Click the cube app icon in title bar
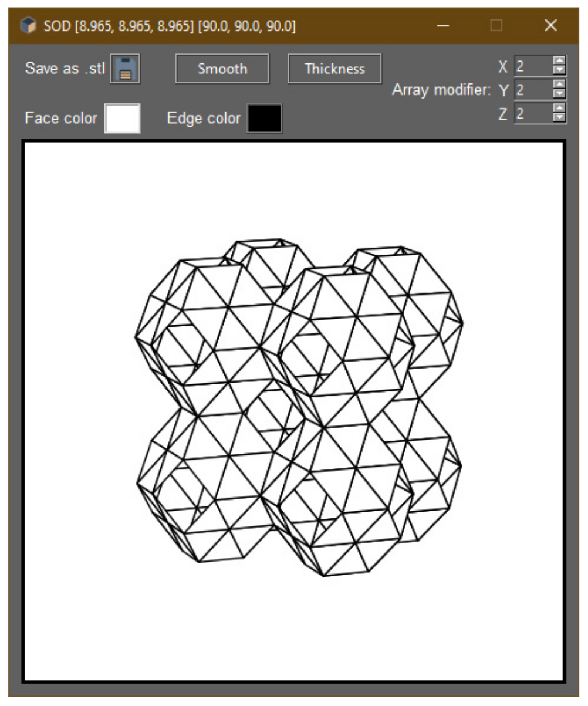The height and width of the screenshot is (706, 588). click(28, 26)
